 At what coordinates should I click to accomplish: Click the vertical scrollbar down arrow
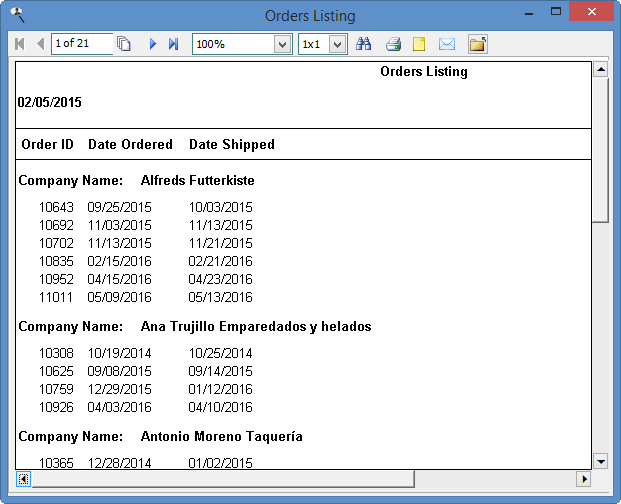point(600,461)
